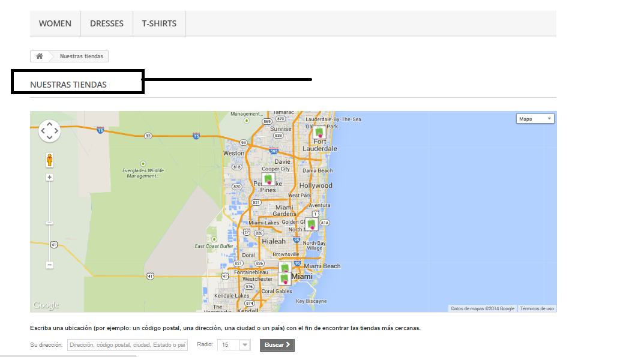Screen dimensions: 644x357
Task: Pan the map left with the arrow control
Action: [x=42, y=130]
